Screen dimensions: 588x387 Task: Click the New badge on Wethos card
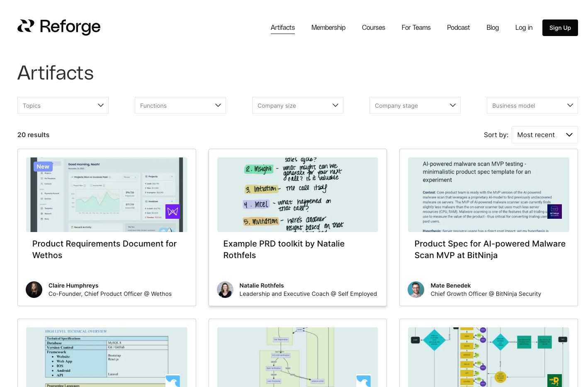click(43, 167)
